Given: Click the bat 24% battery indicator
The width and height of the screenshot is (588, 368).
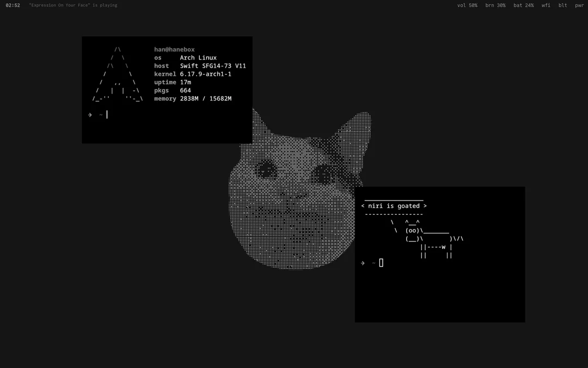Looking at the screenshot, I should pyautogui.click(x=523, y=5).
